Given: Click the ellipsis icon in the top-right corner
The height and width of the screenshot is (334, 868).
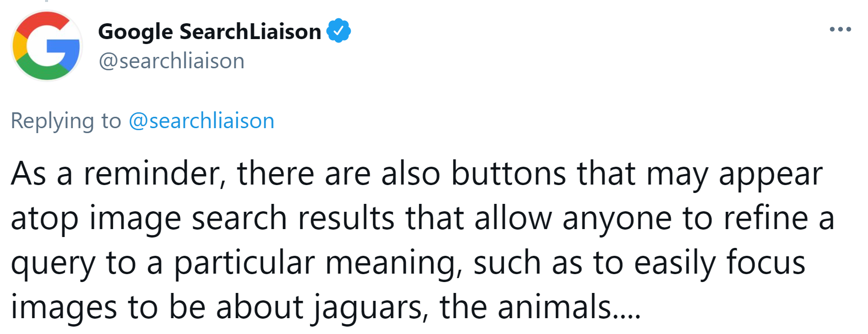Looking at the screenshot, I should pos(841,28).
